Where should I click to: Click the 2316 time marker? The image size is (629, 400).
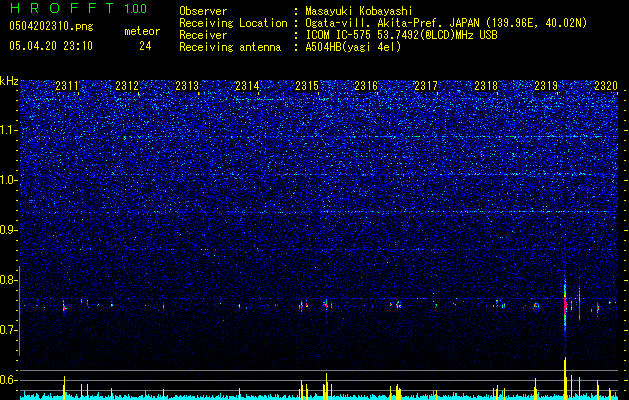click(366, 85)
